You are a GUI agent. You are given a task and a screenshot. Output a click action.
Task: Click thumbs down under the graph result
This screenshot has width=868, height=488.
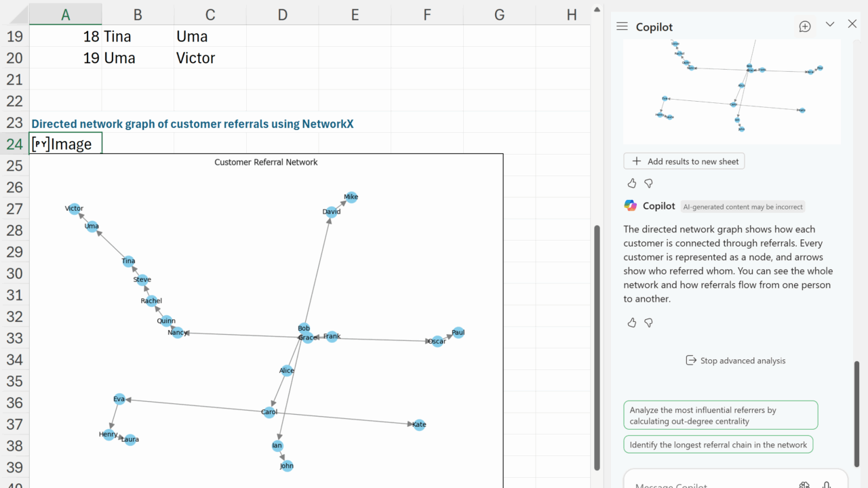tap(648, 183)
